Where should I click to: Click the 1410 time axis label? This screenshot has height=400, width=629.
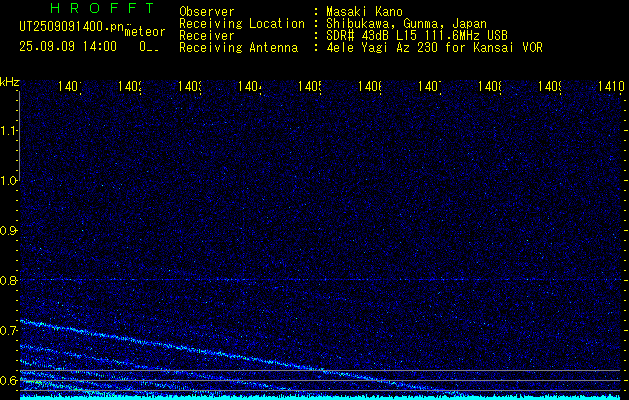pos(611,86)
